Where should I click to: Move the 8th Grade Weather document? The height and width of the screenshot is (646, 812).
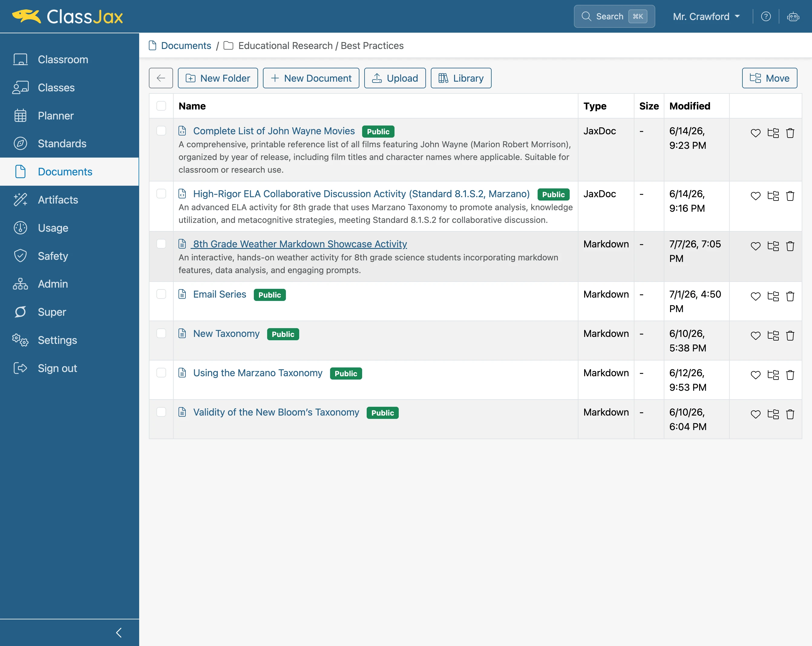(773, 246)
